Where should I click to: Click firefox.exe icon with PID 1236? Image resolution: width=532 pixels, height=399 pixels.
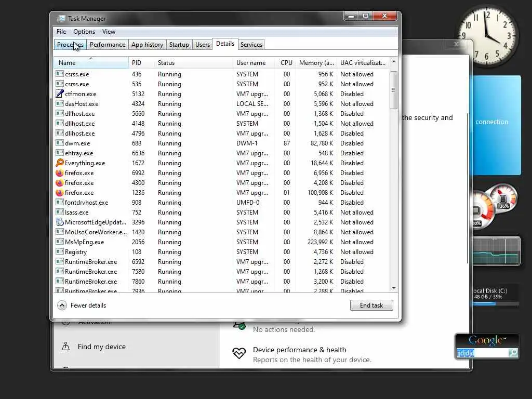[60, 192]
